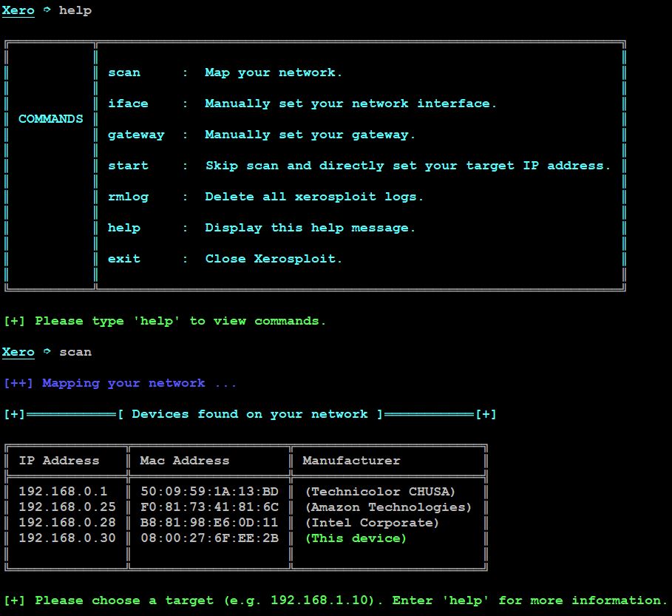Click 'Skip scan and directly set' description
The width and height of the screenshot is (672, 616).
click(407, 166)
